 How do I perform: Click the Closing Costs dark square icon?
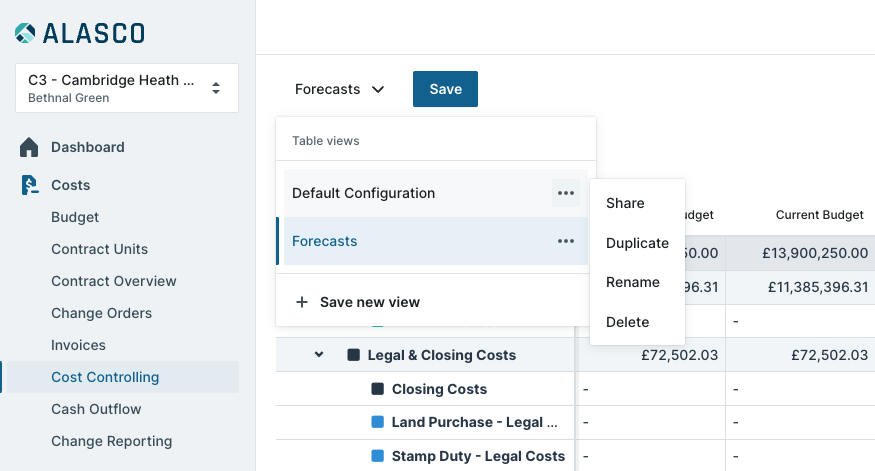click(x=378, y=389)
